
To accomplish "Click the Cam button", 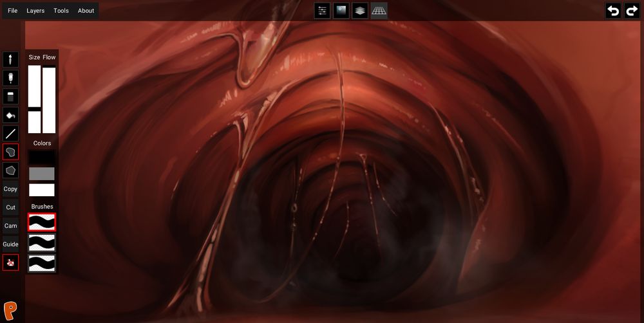I will tap(10, 225).
